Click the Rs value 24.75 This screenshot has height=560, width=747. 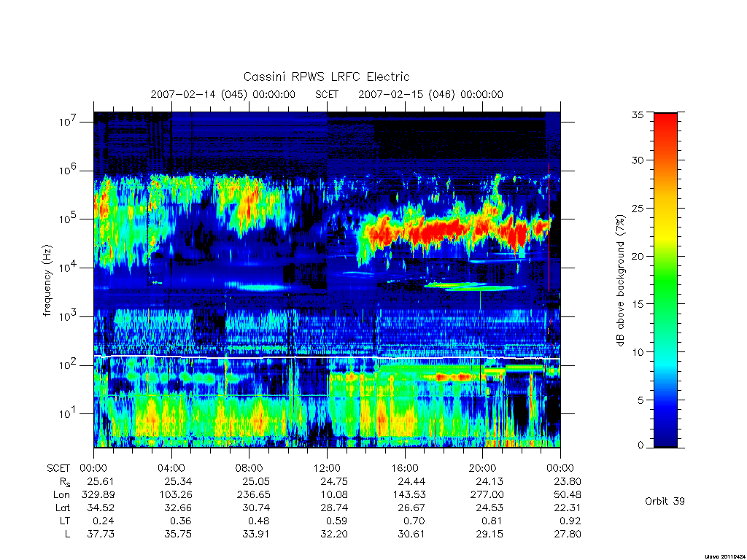[x=334, y=481]
